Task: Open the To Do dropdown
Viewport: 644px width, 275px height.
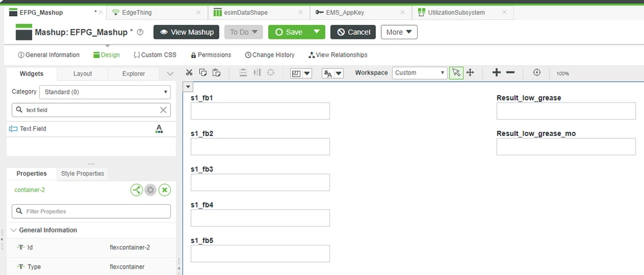Action: pyautogui.click(x=244, y=32)
